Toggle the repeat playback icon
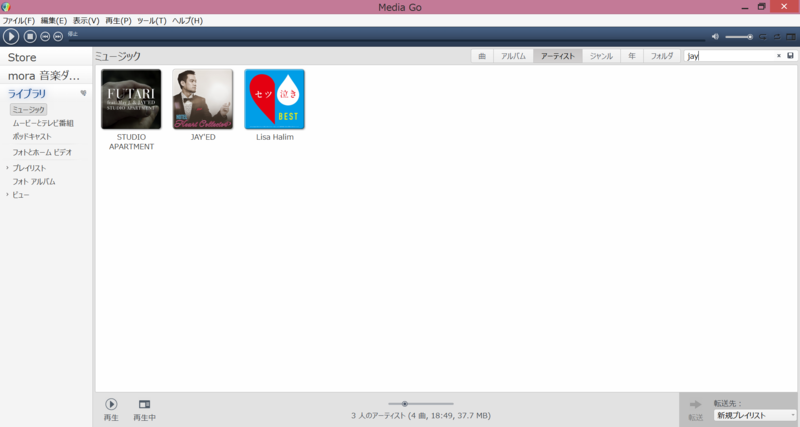 point(763,37)
